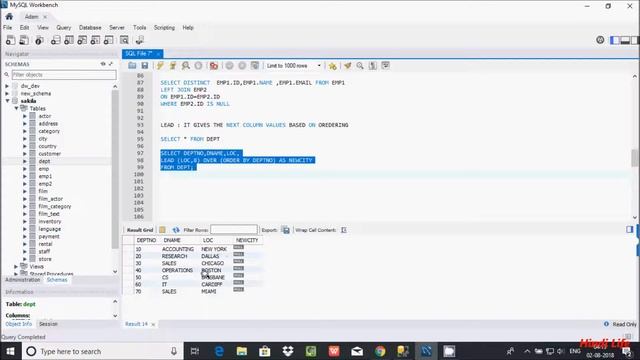Expand the new_schema schema

[7, 93]
